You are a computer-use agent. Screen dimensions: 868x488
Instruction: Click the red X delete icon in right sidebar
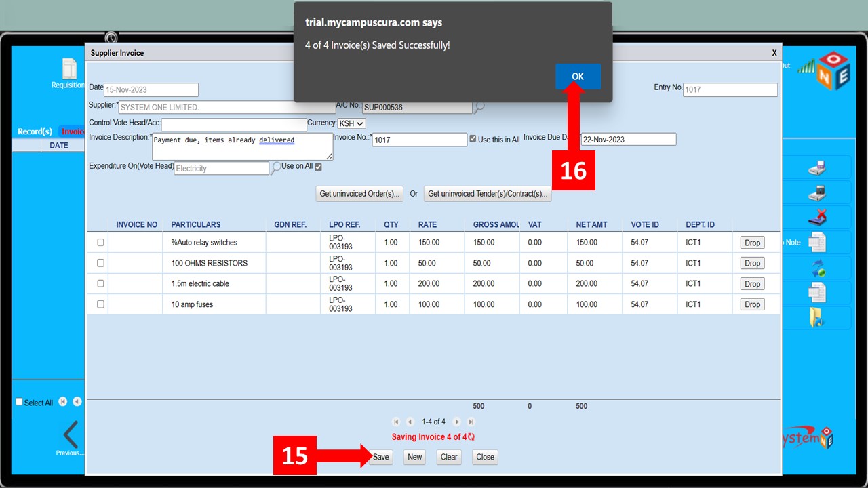pyautogui.click(x=817, y=217)
